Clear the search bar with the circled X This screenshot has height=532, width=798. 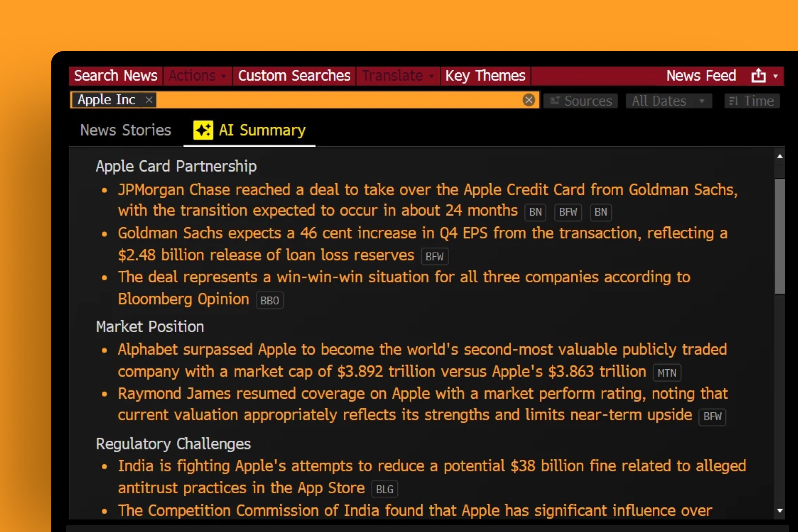529,100
